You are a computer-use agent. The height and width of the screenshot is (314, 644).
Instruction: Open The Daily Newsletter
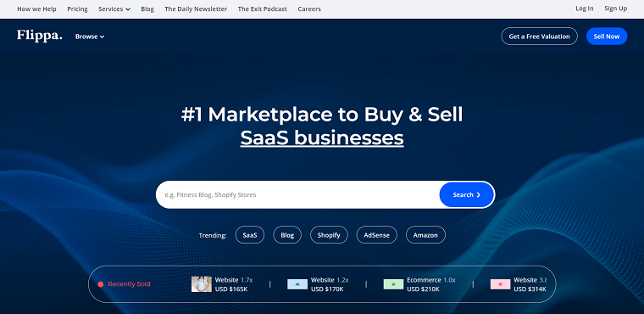coord(196,8)
